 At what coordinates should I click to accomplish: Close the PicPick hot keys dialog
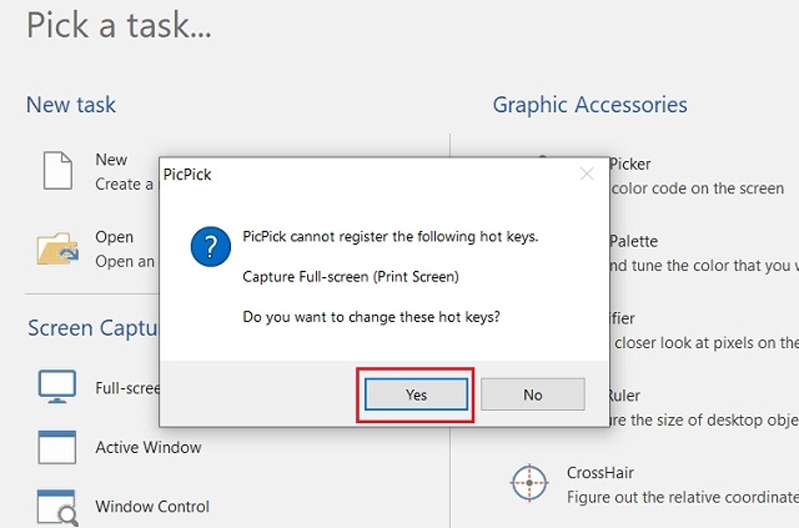[x=587, y=174]
